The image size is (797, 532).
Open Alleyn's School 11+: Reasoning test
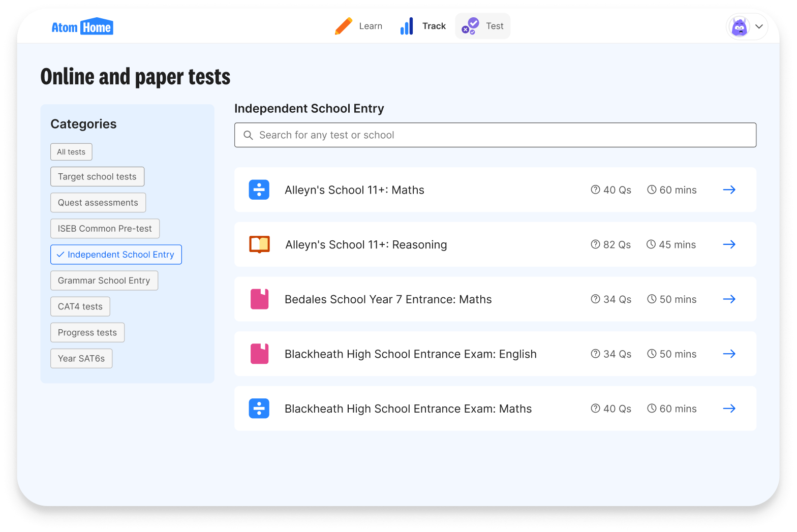(495, 244)
